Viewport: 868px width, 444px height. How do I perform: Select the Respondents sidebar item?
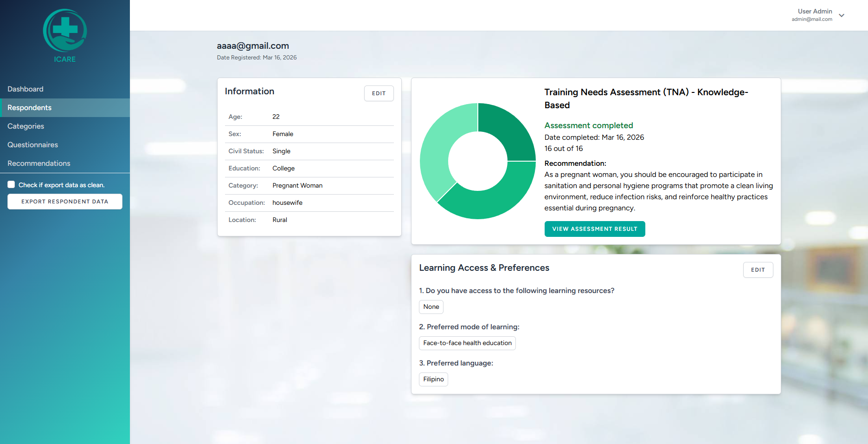(29, 107)
